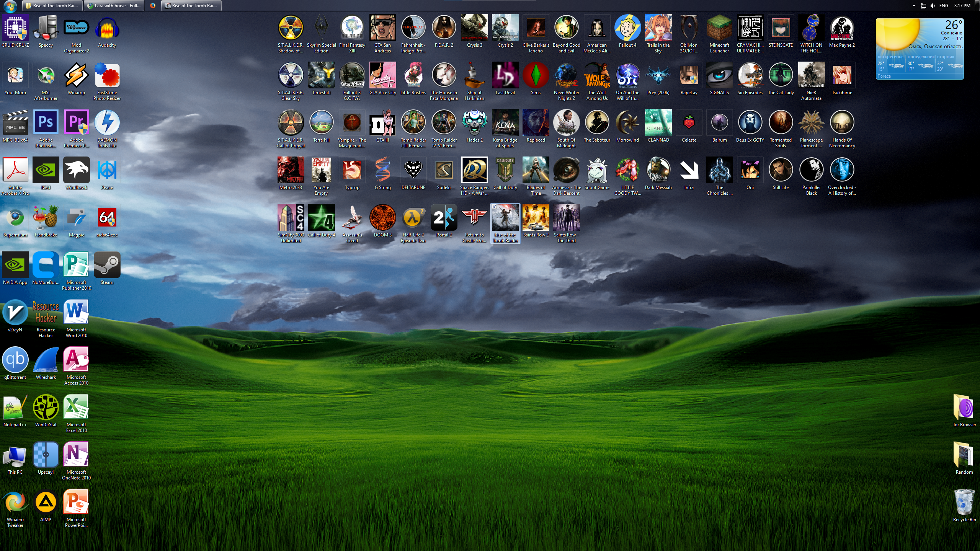This screenshot has height=551, width=980.
Task: Show hidden system tray icons
Action: pyautogui.click(x=914, y=6)
